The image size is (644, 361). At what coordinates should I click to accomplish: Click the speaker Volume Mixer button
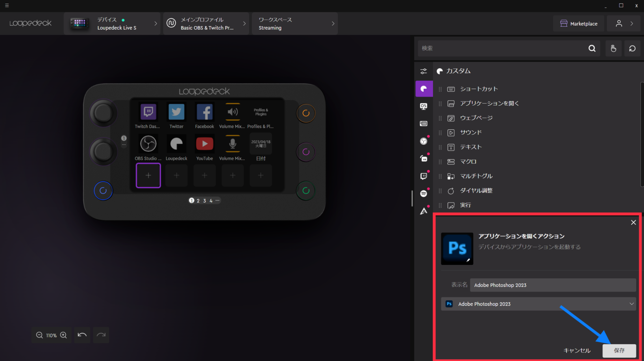pos(233,112)
